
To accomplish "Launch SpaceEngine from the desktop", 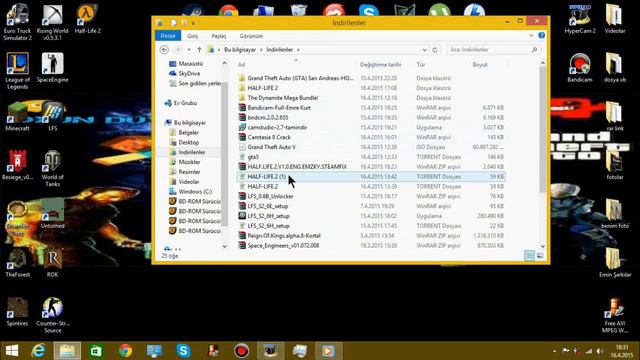I will pos(53,67).
